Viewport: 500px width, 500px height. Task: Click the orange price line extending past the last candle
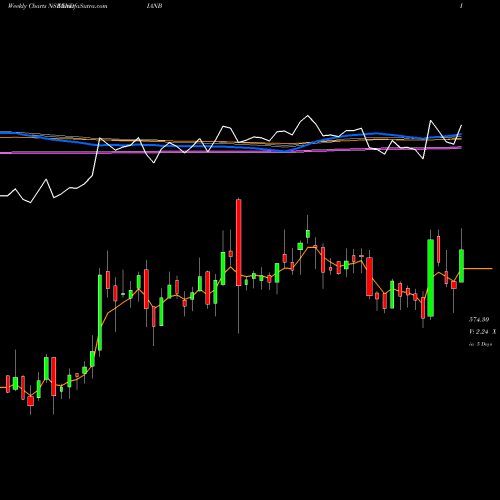[x=478, y=268]
